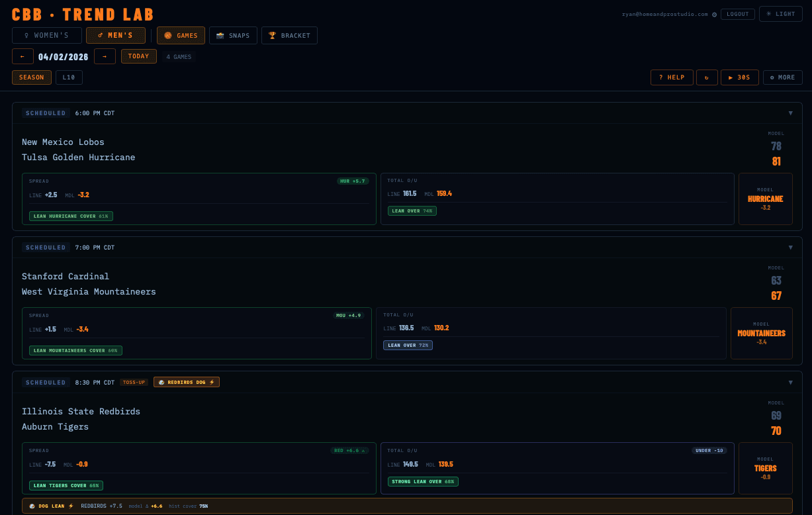Click the 8:30 PM CDT game time
This screenshot has width=812, height=515.
pyautogui.click(x=95, y=383)
